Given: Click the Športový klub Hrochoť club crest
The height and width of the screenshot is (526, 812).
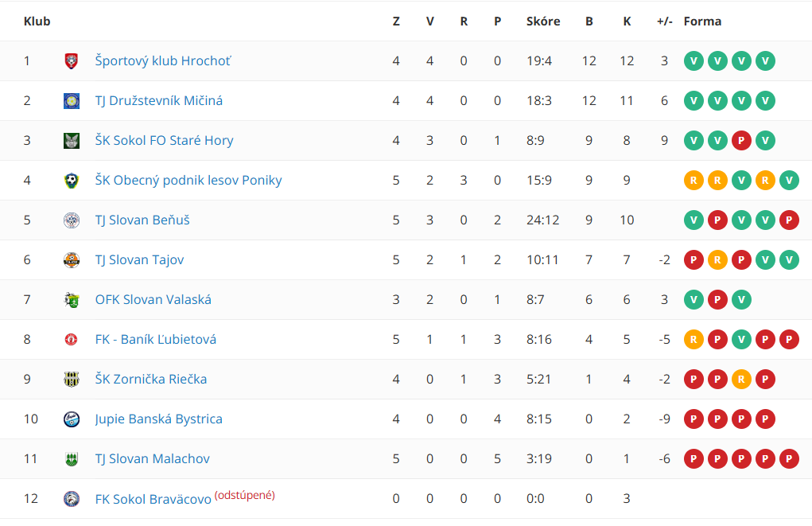Looking at the screenshot, I should (x=72, y=61).
